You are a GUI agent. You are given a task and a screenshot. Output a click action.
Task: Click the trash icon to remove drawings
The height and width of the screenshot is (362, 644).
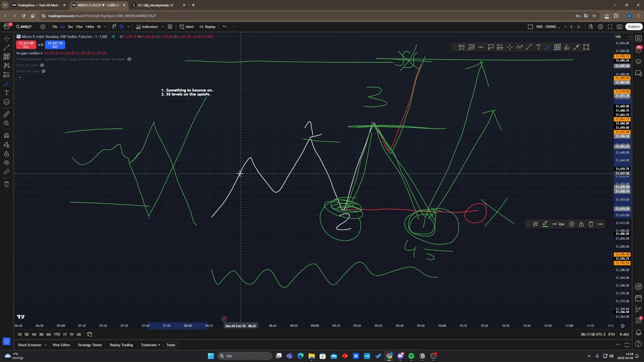pyautogui.click(x=6, y=184)
